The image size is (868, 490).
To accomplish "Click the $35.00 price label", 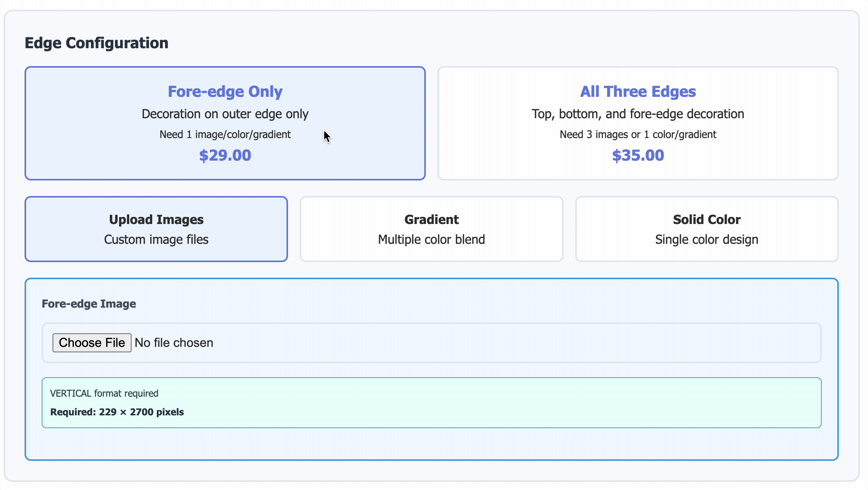I will (638, 155).
